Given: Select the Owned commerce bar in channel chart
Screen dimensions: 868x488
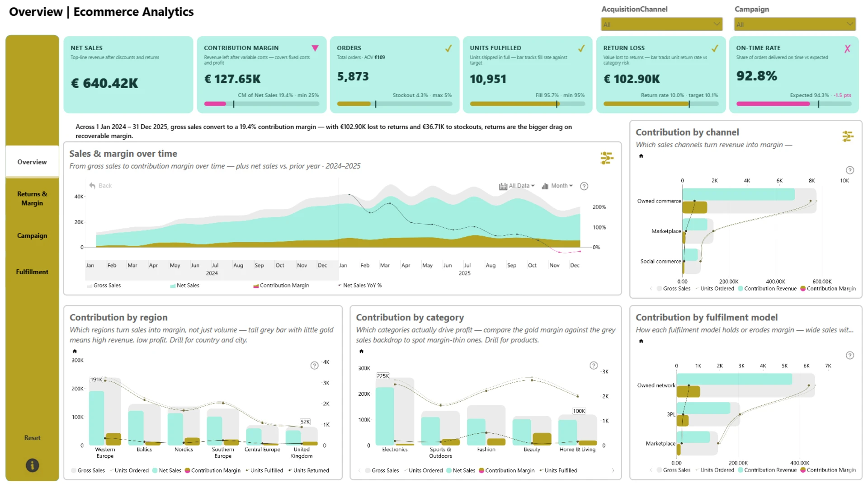Looking at the screenshot, I should tap(750, 201).
